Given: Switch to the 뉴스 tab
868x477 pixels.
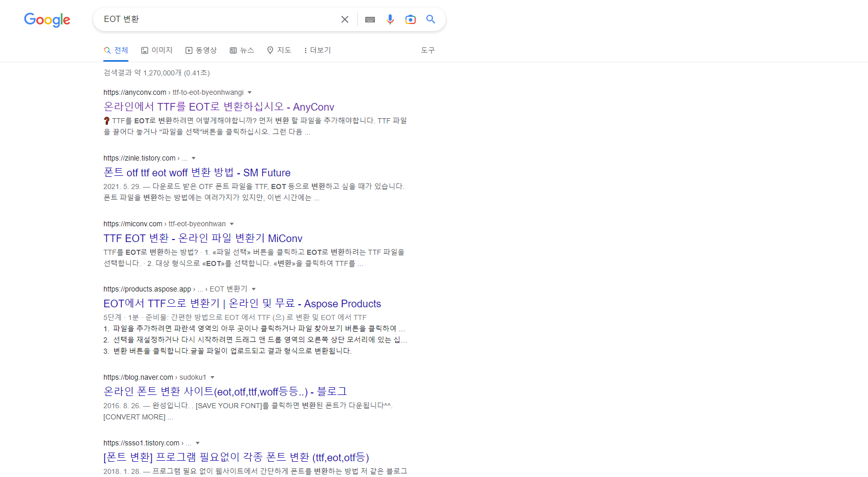Looking at the screenshot, I should click(x=242, y=50).
